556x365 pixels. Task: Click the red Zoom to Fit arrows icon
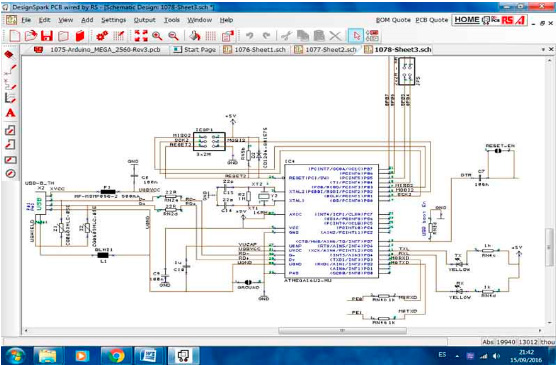(141, 36)
